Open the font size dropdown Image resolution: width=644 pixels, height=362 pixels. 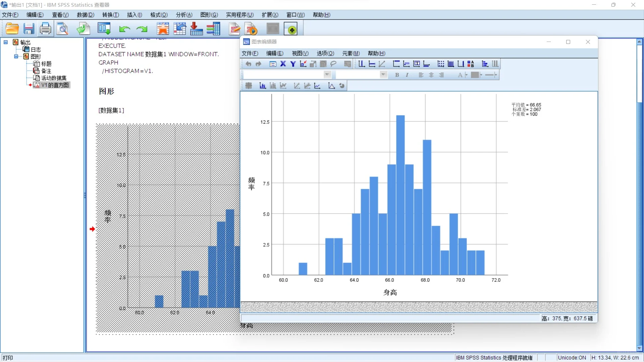point(383,75)
